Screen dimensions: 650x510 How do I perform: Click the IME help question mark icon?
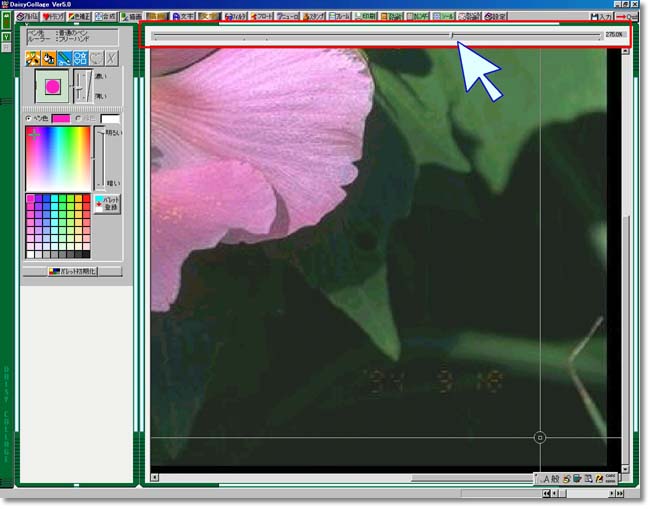pos(599,479)
